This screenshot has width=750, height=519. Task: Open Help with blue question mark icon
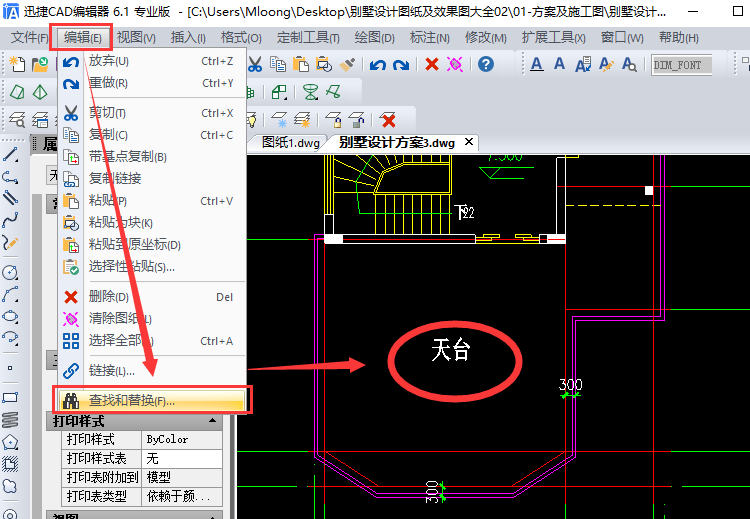[485, 64]
